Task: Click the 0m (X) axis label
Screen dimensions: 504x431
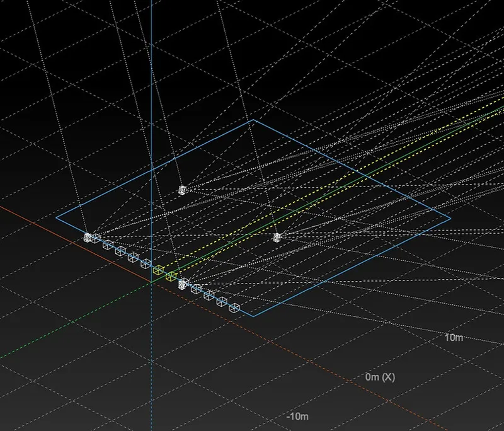Action: 380,377
